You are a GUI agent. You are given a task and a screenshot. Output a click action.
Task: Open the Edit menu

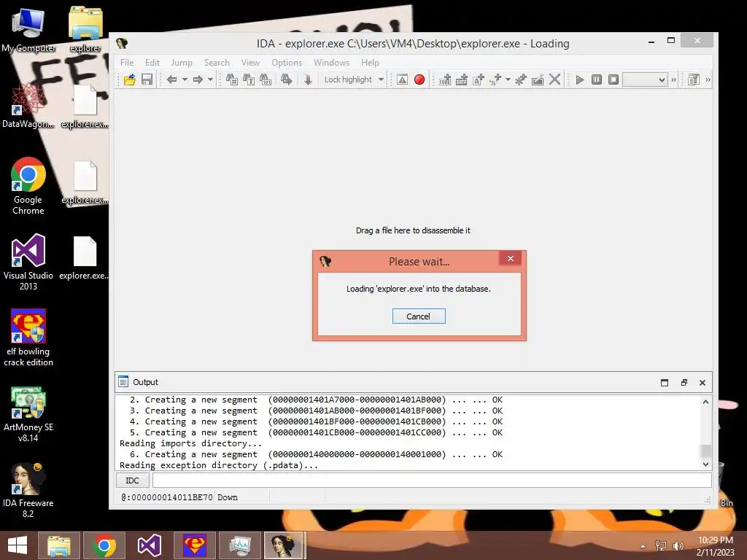[152, 63]
